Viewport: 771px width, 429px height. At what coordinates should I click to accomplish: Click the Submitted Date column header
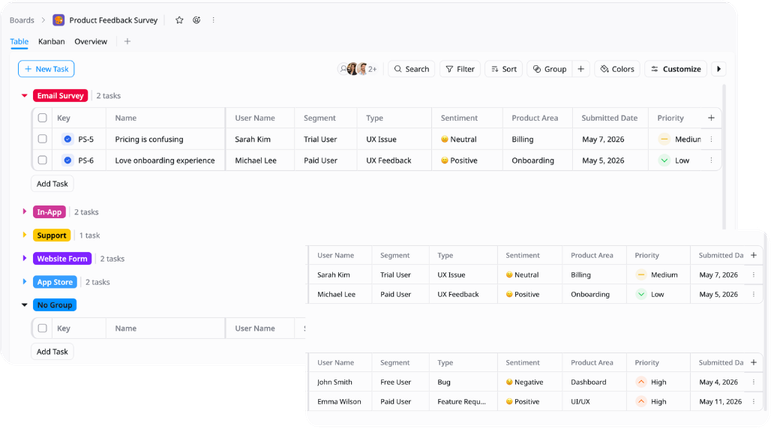pyautogui.click(x=609, y=118)
